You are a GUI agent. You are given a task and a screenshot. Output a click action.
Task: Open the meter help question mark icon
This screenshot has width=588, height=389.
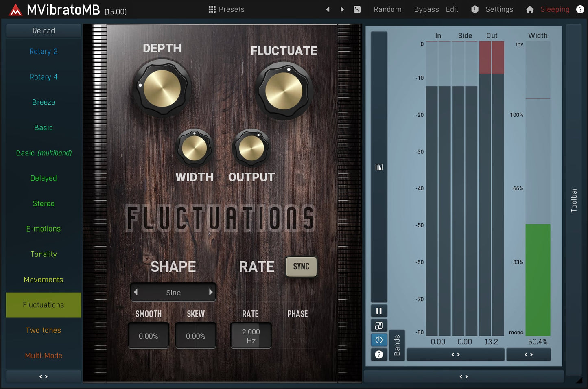click(379, 354)
